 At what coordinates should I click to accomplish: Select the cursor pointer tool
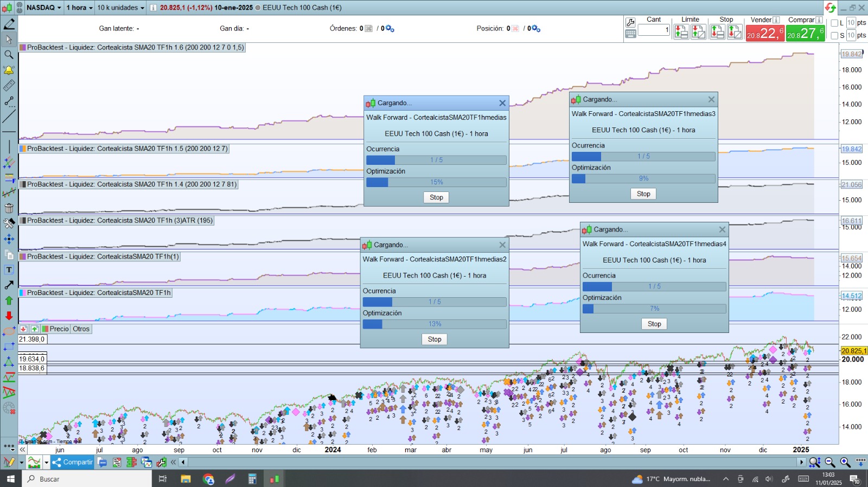9,39
